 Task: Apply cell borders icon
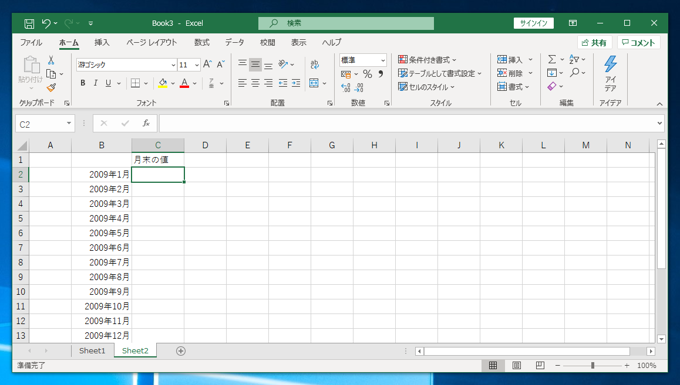pyautogui.click(x=135, y=83)
